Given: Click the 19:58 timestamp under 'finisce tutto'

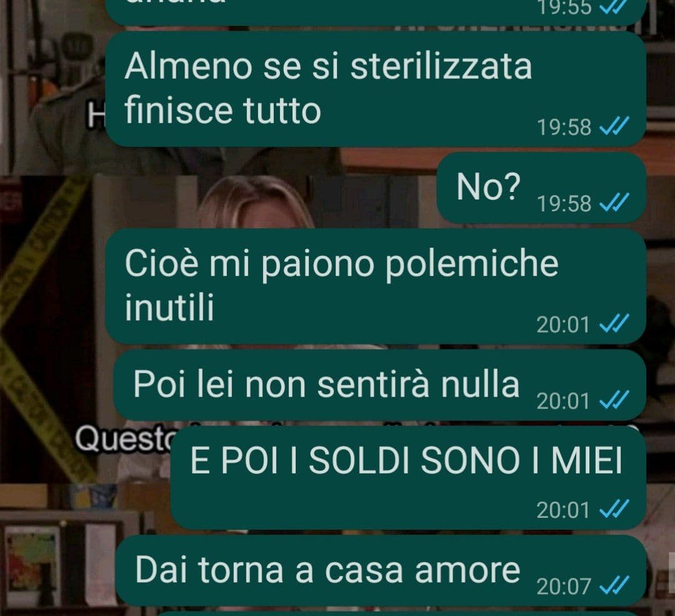Looking at the screenshot, I should coord(564,127).
